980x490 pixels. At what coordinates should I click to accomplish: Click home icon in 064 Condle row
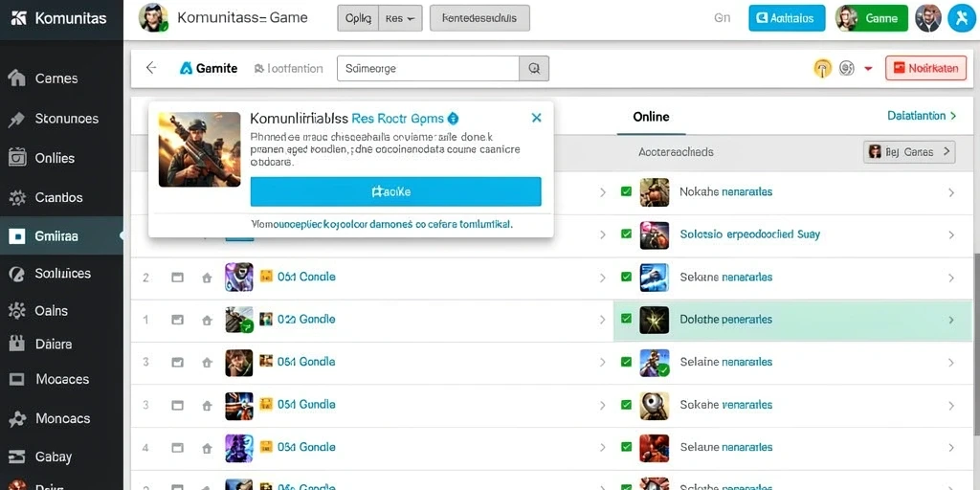207,278
